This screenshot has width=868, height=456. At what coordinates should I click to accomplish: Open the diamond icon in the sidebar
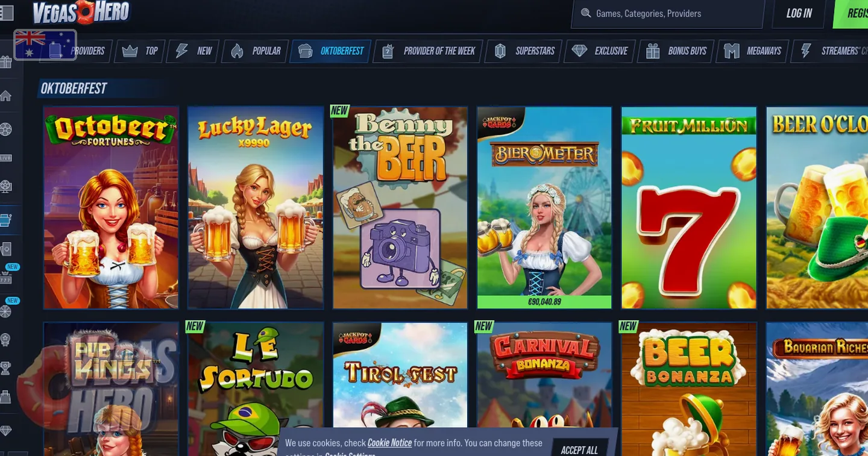[5, 430]
